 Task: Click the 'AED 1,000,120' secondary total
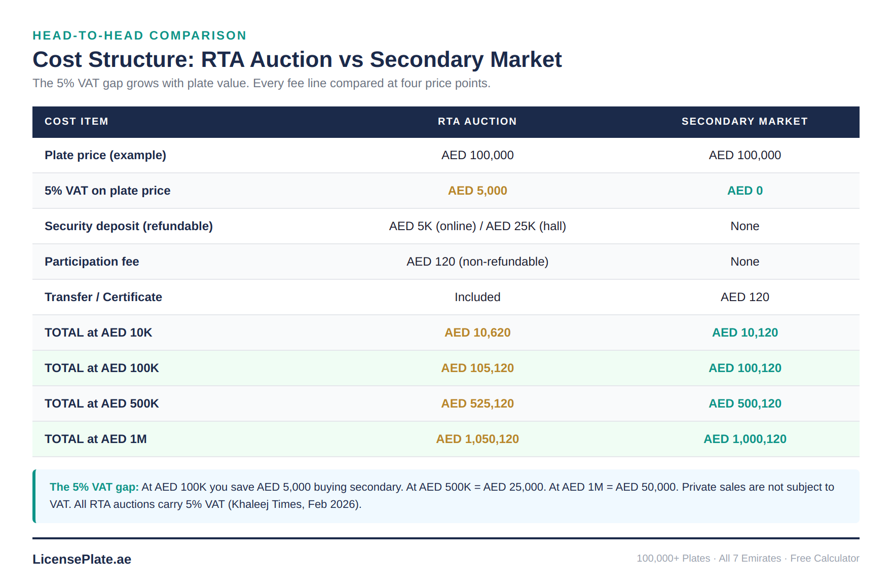[745, 439]
